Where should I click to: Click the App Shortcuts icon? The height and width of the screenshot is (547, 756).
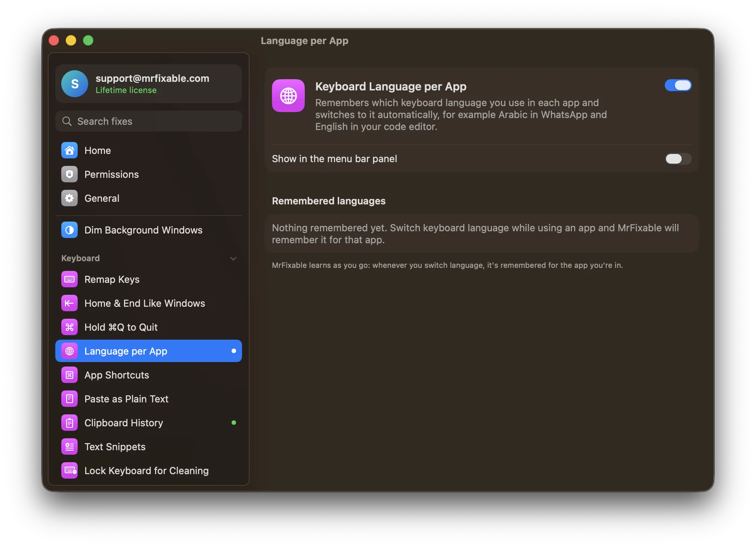69,375
